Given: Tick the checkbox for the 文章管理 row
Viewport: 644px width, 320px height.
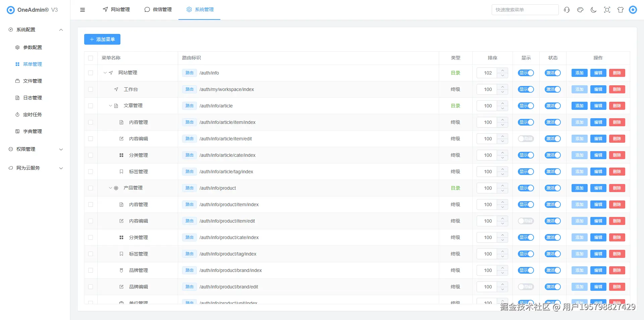Looking at the screenshot, I should 91,106.
